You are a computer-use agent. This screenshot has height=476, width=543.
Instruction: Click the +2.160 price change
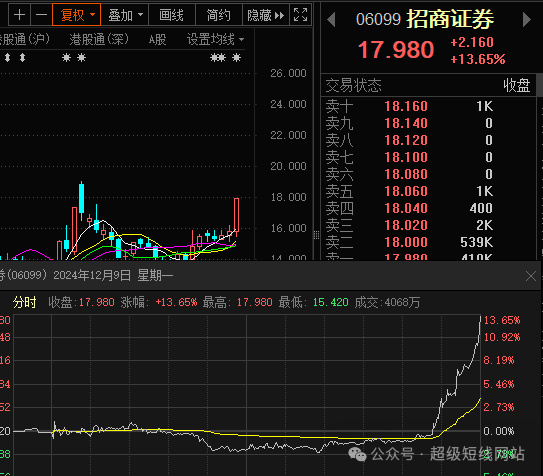(472, 42)
